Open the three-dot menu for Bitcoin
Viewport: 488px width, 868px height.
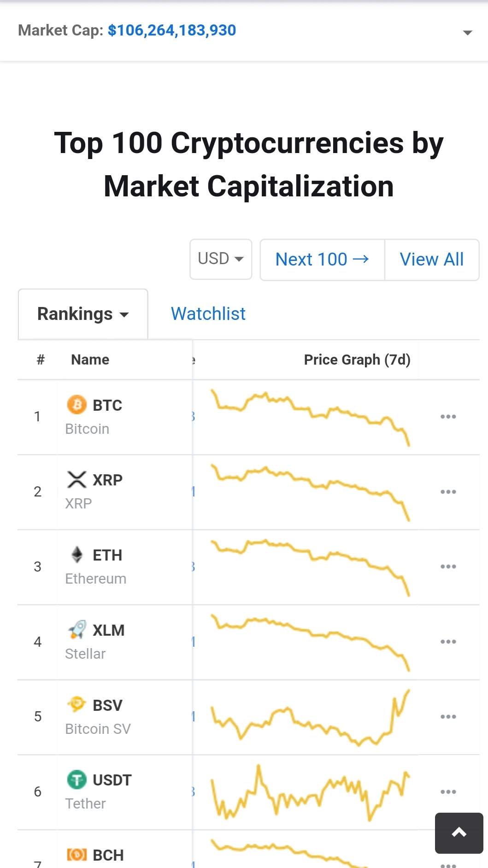click(448, 417)
